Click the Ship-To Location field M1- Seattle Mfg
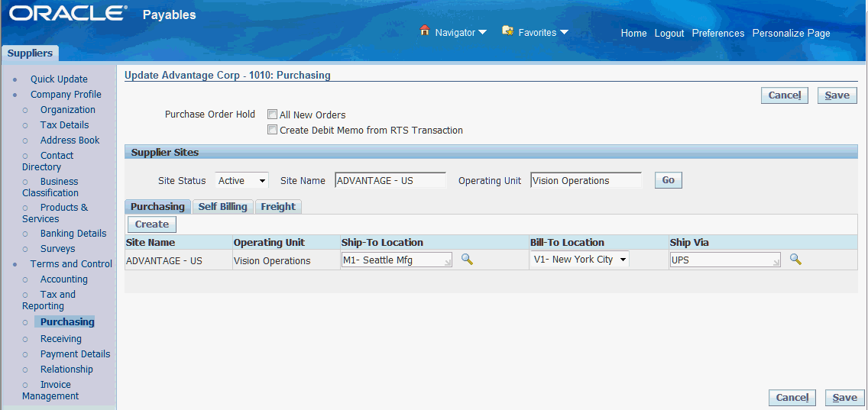Screen dimensions: 868x410 [x=397, y=260]
